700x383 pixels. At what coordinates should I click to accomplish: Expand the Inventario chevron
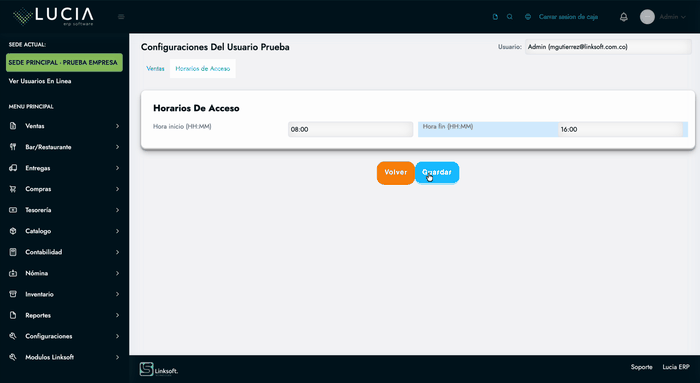pos(117,294)
